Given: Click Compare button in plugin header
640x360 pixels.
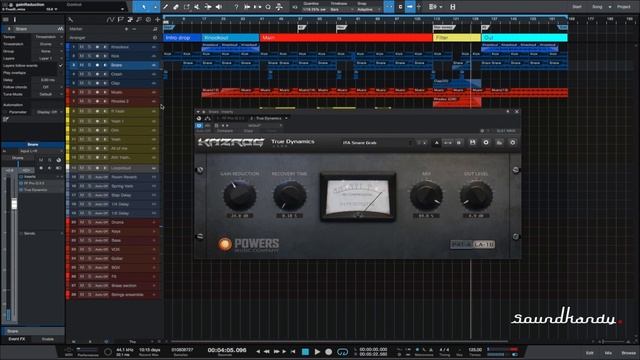Looking at the screenshot, I should [225, 131].
